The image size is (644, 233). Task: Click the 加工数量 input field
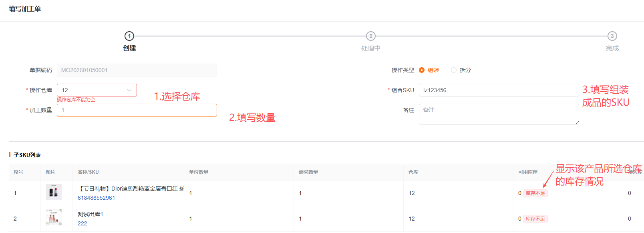pyautogui.click(x=137, y=110)
